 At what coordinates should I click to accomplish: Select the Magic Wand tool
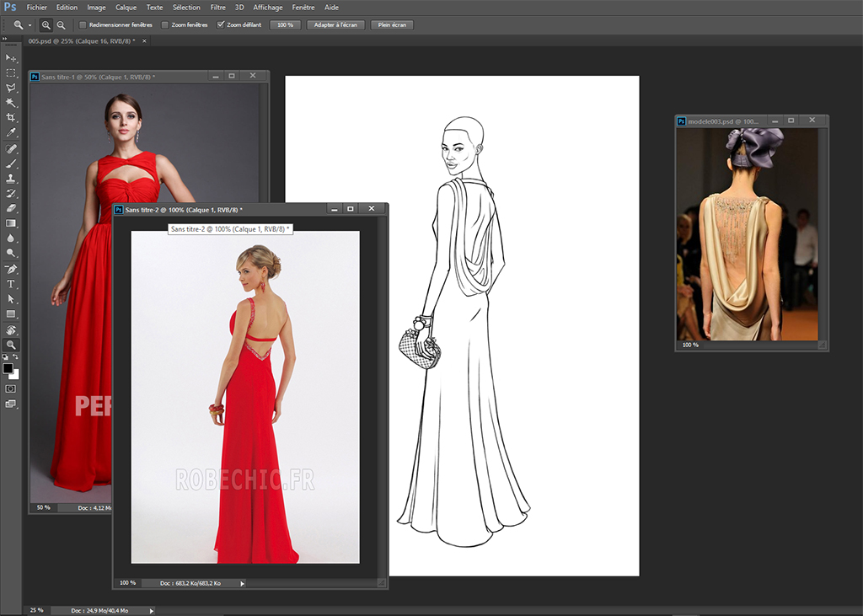[11, 103]
